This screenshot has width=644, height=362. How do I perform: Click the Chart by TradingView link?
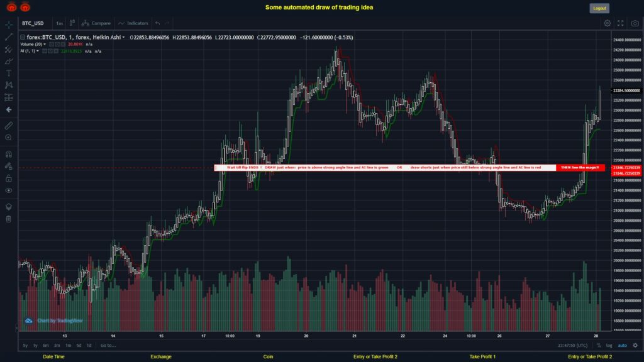(x=60, y=321)
